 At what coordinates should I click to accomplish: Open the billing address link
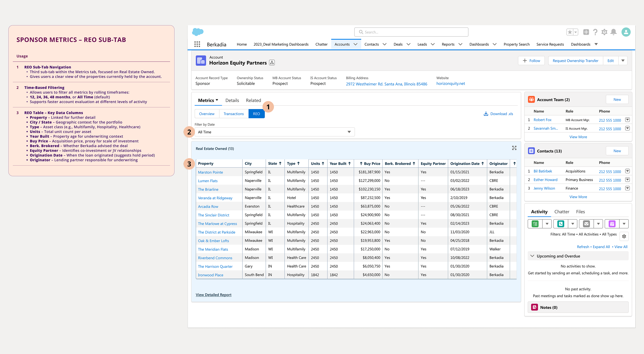(386, 84)
